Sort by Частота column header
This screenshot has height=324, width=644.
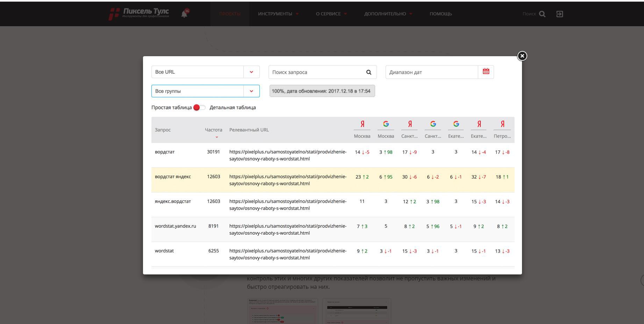tap(214, 130)
